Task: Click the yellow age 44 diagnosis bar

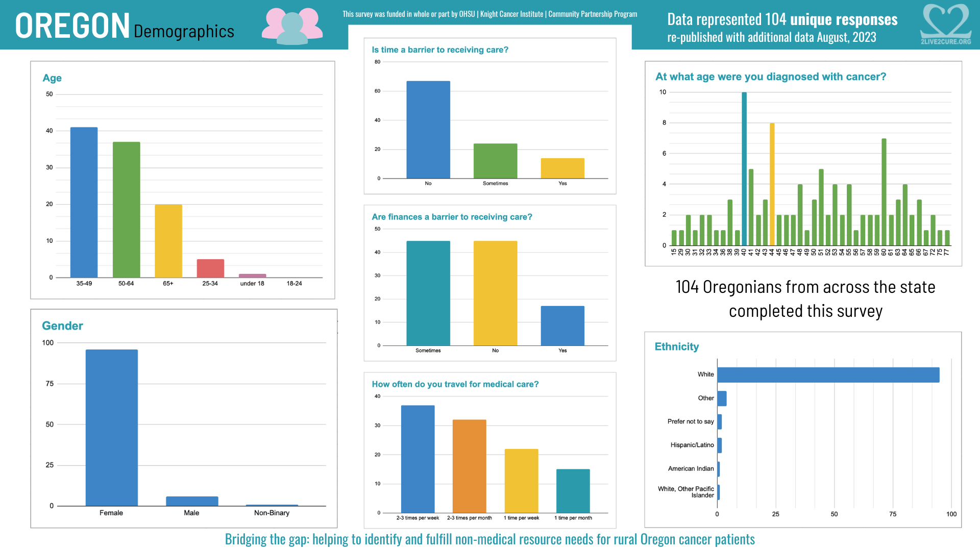Action: (772, 184)
